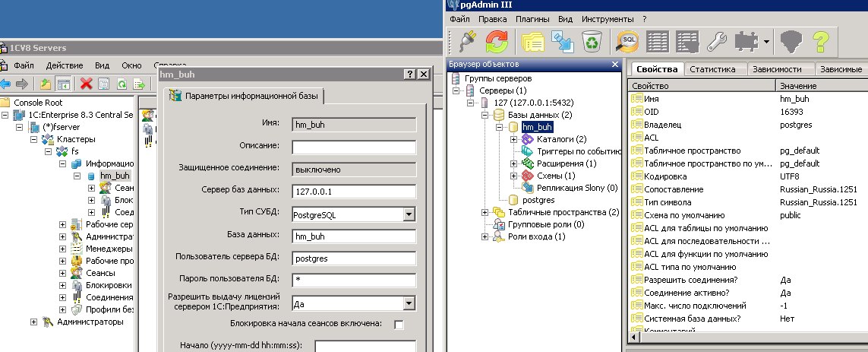Click the Guru hint icon in pgAdmin

(x=791, y=42)
